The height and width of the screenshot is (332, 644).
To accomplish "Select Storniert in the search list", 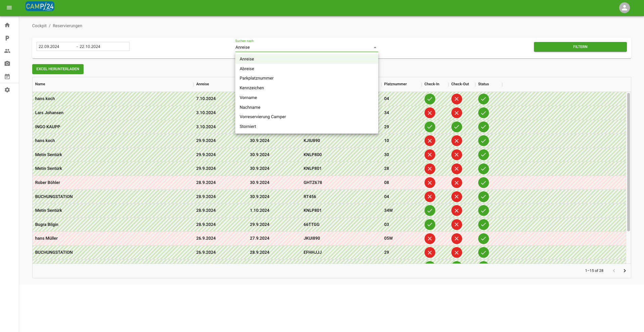I will click(248, 127).
